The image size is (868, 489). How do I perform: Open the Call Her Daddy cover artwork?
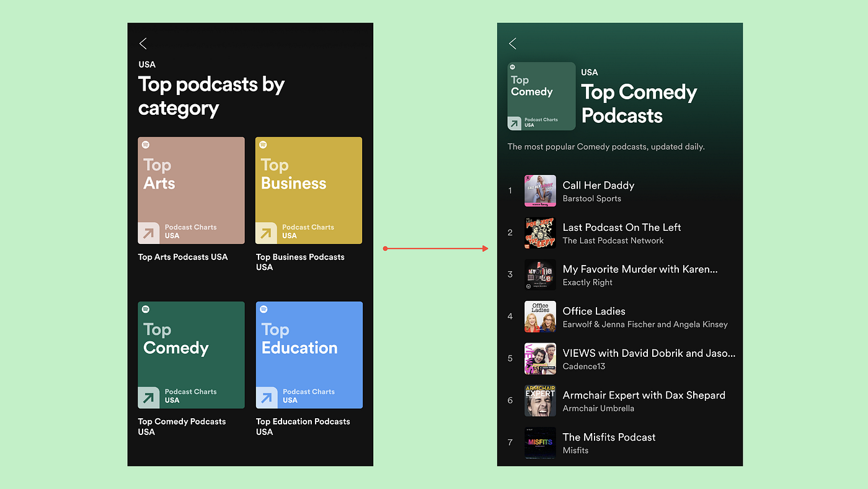click(540, 191)
